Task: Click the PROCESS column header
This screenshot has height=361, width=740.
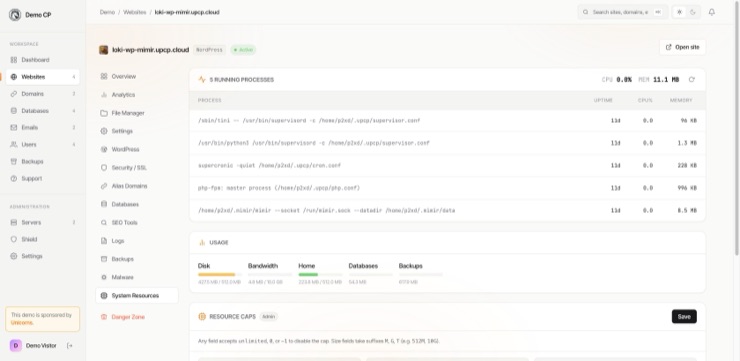Action: [x=210, y=101]
